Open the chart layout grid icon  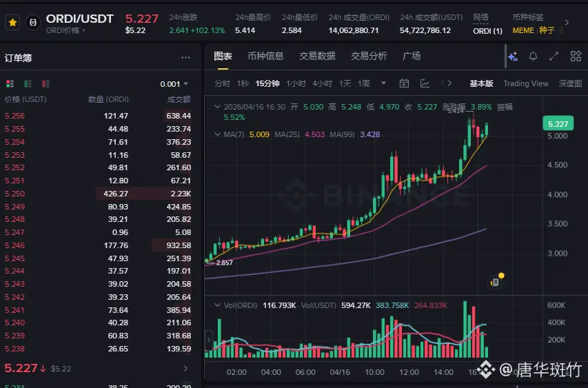(576, 57)
